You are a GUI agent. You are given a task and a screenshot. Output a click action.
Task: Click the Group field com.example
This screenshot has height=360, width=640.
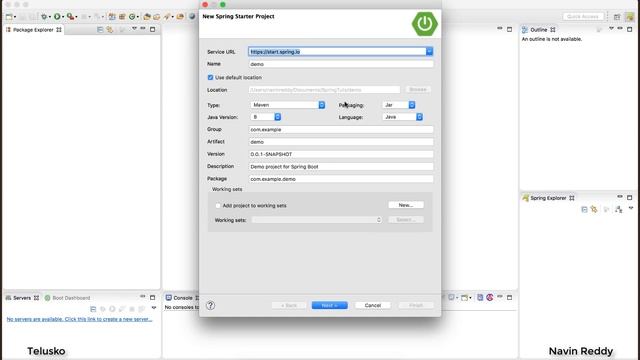(341, 129)
